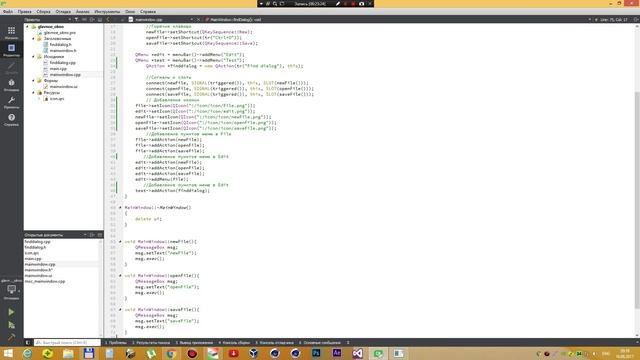640x360 pixels.
Task: Click the editor vertical scrollbar
Action: [x=637, y=200]
